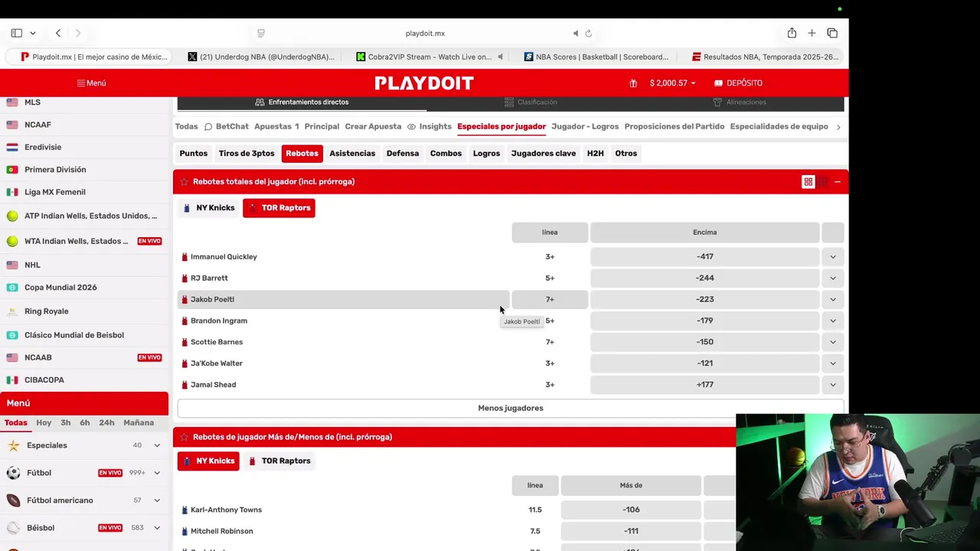
Task: Open BetChat tab
Action: click(226, 126)
